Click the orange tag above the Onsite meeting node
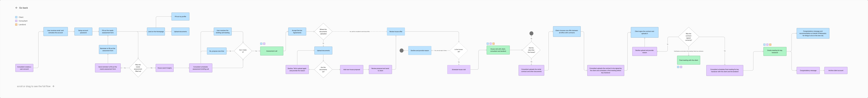This screenshot has width=868, height=98. pos(770,45)
